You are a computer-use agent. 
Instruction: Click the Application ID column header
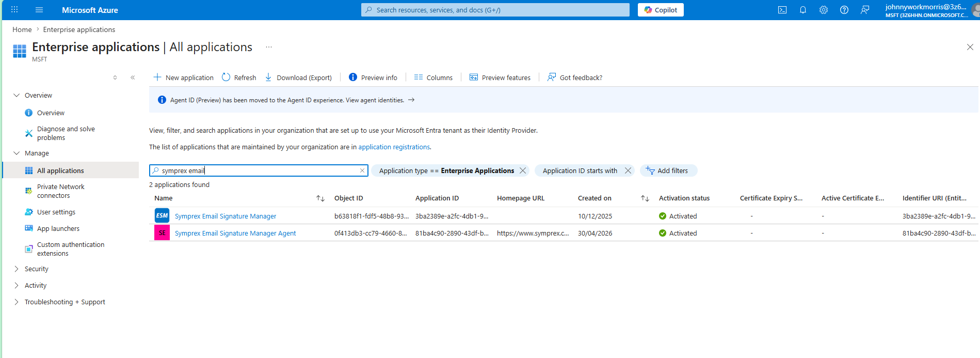437,198
